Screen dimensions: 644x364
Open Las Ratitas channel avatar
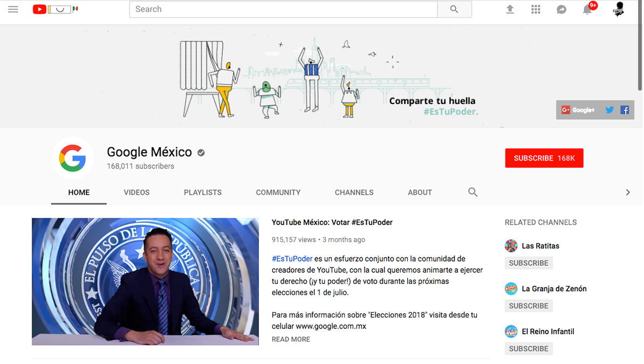point(511,246)
